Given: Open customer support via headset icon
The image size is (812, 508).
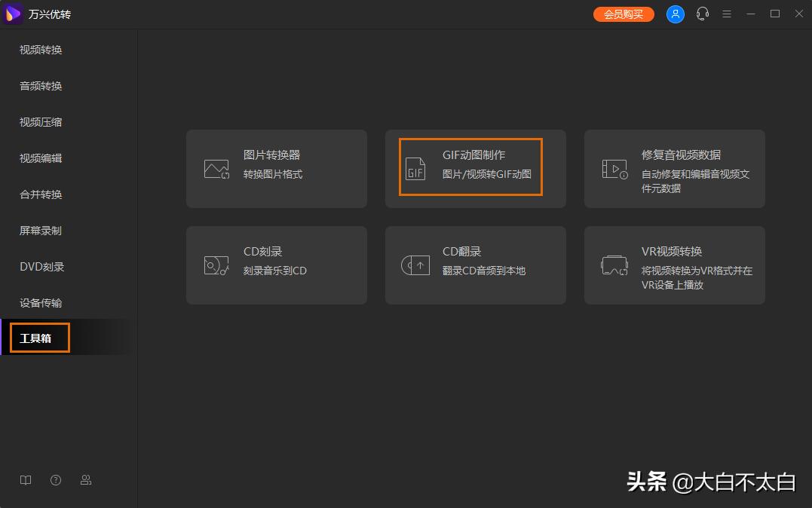Looking at the screenshot, I should 702,14.
